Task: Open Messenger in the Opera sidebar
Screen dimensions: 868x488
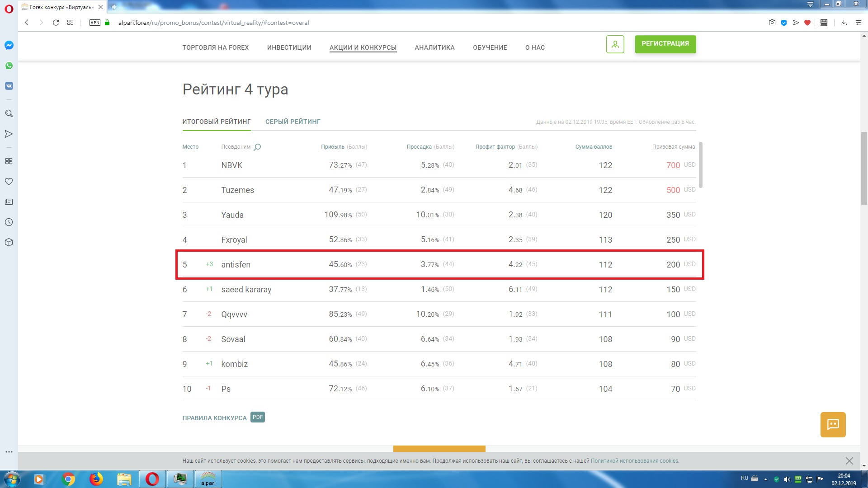Action: pos(9,45)
